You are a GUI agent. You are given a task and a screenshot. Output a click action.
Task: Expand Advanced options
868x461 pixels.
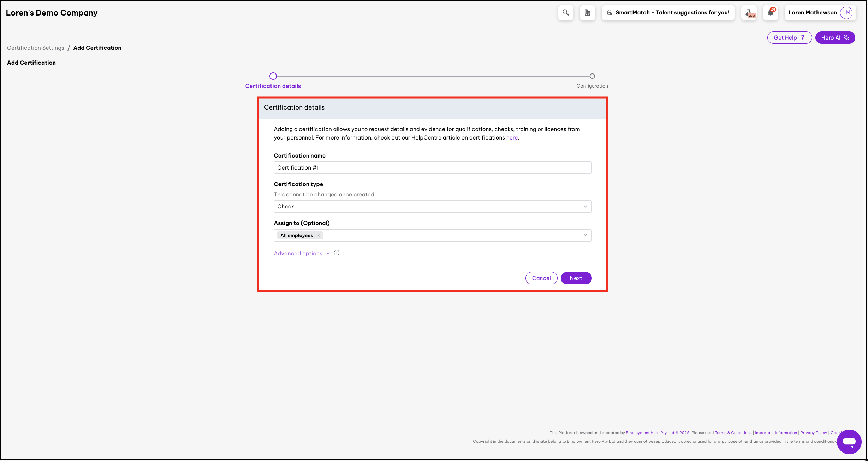(298, 254)
